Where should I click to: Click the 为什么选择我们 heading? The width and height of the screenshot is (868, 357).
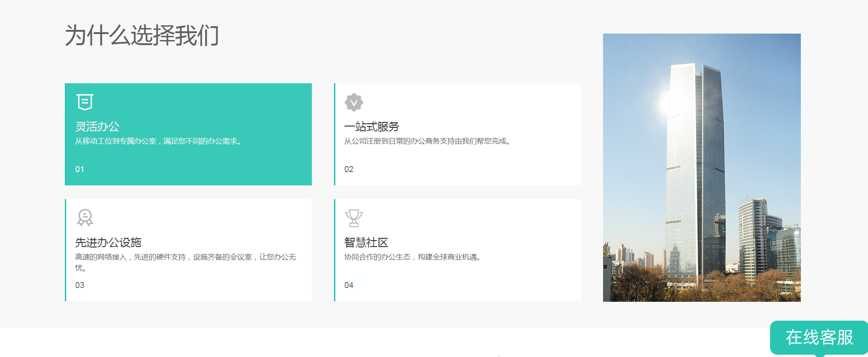pos(142,35)
